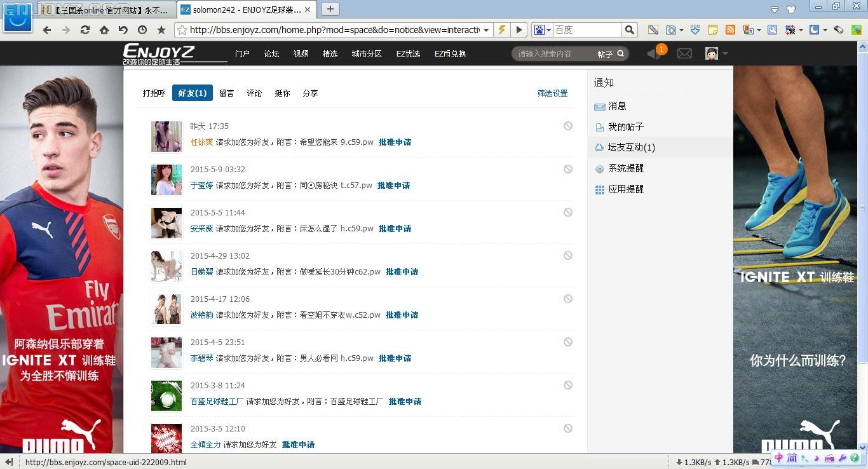This screenshot has width=868, height=469.
Task: Switch to the 留言 tab
Action: (x=226, y=93)
